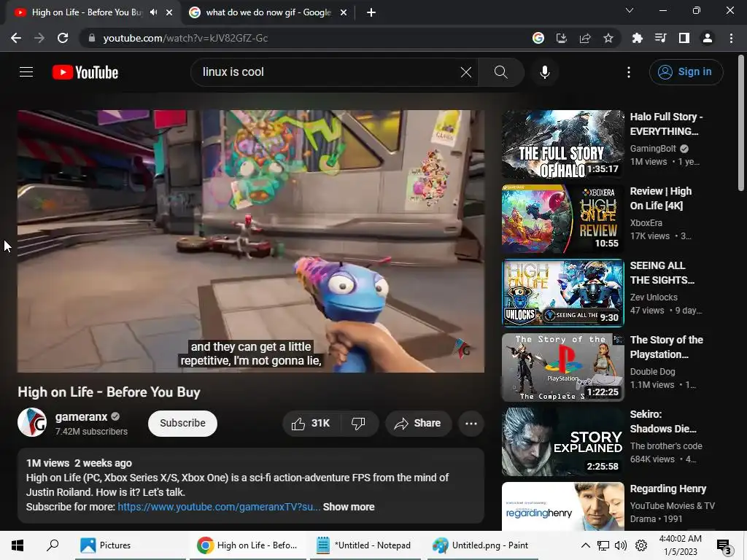Click the install/download icon in address bar
Screen dimensions: 747x560
point(561,38)
